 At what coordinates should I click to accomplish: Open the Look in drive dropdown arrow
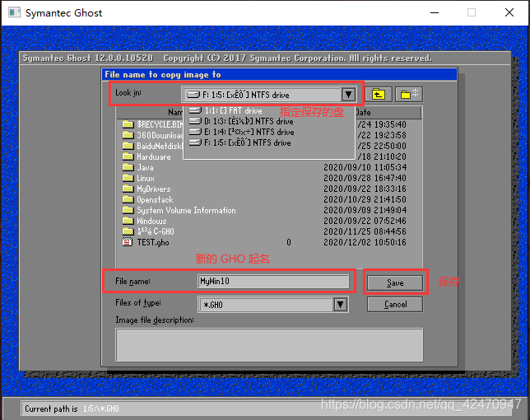[x=348, y=95]
